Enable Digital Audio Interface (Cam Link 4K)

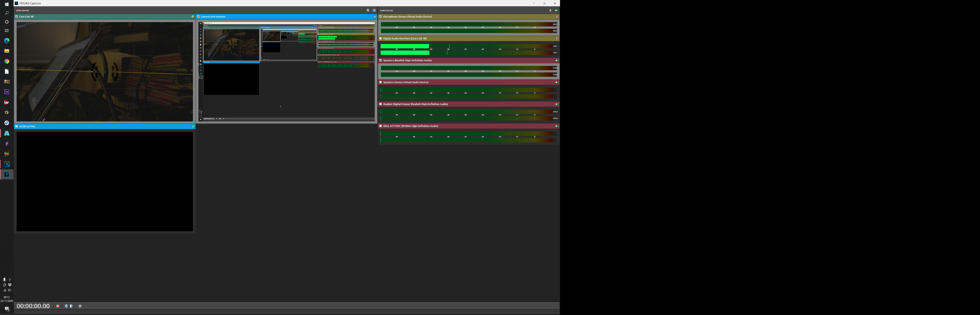[x=380, y=38]
